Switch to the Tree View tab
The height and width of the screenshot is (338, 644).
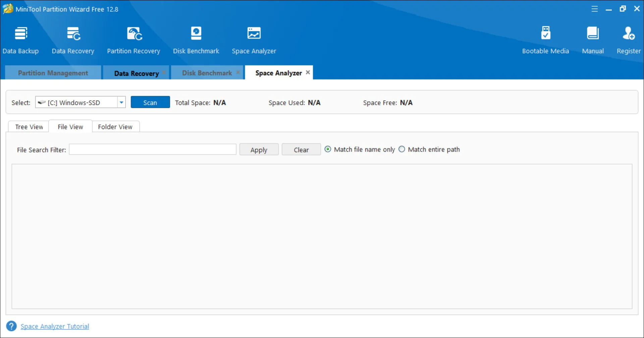click(29, 127)
